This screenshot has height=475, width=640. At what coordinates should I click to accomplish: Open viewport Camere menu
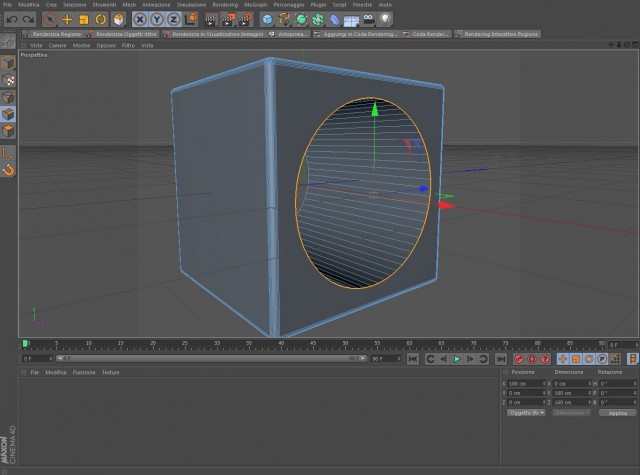(x=57, y=45)
